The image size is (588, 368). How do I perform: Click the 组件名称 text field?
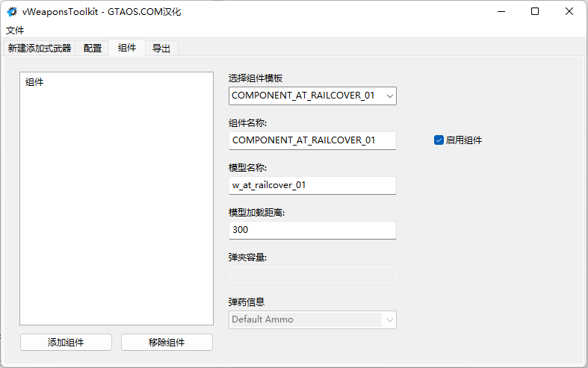click(x=312, y=140)
